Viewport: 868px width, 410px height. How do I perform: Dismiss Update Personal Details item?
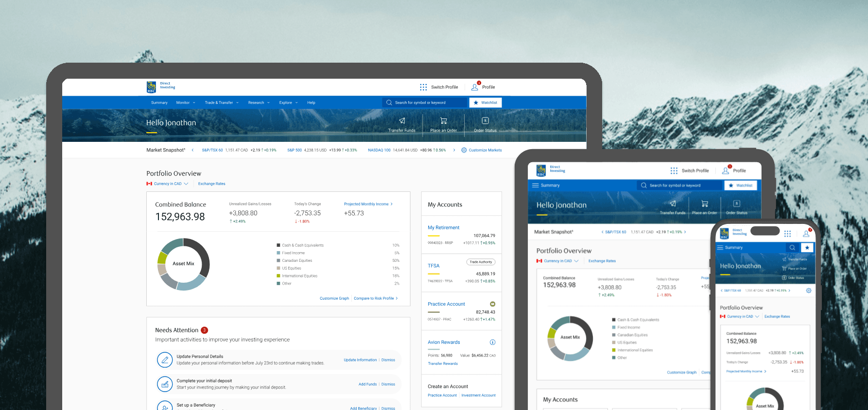388,360
